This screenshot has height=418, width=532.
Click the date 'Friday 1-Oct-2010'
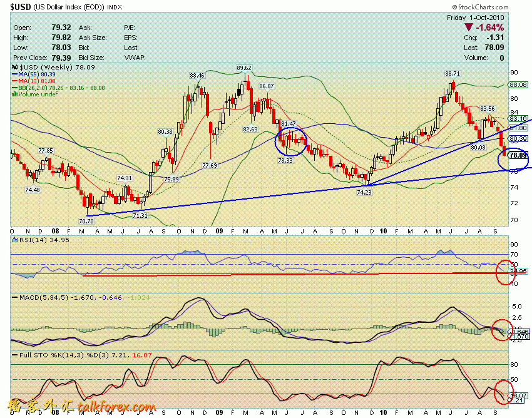[x=475, y=18]
